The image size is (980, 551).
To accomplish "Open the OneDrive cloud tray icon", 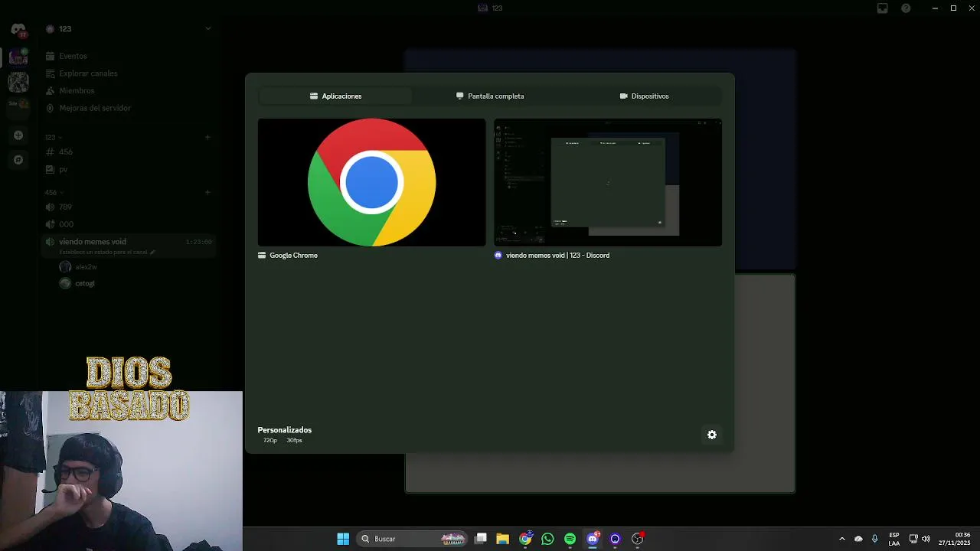I will (858, 539).
